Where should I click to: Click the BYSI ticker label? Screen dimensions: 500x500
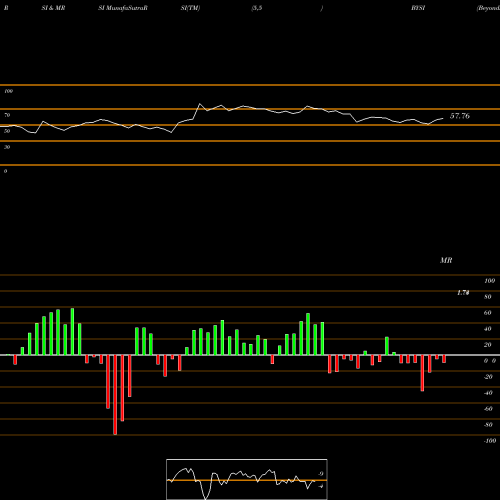tap(418, 8)
